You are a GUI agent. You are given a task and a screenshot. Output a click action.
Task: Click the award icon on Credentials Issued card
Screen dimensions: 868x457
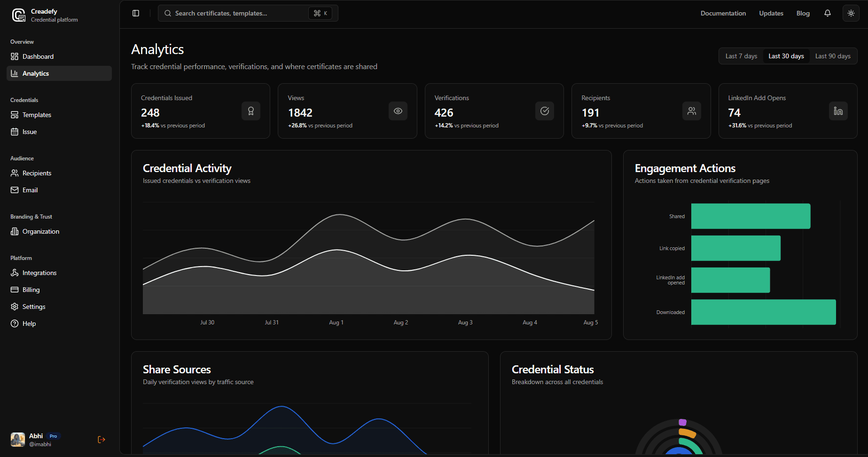point(251,111)
